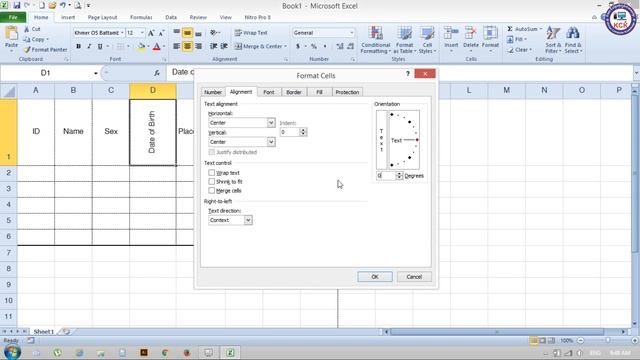Click the Windows Start button

tap(12, 352)
